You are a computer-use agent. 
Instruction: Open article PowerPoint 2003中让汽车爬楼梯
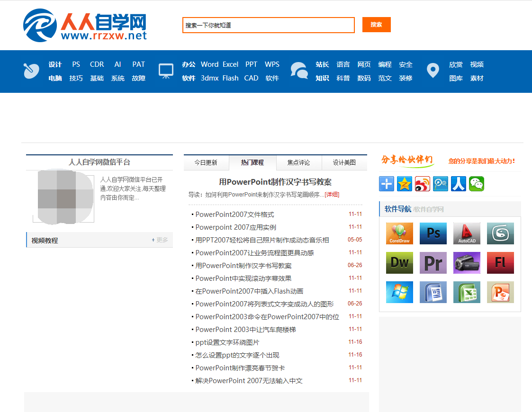[x=246, y=330]
